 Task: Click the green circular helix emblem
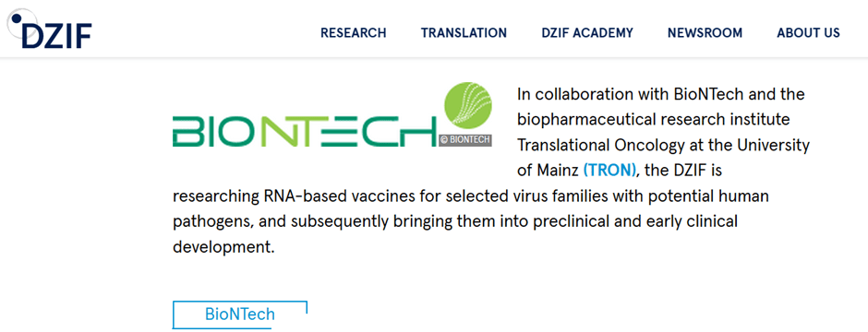pyautogui.click(x=468, y=105)
